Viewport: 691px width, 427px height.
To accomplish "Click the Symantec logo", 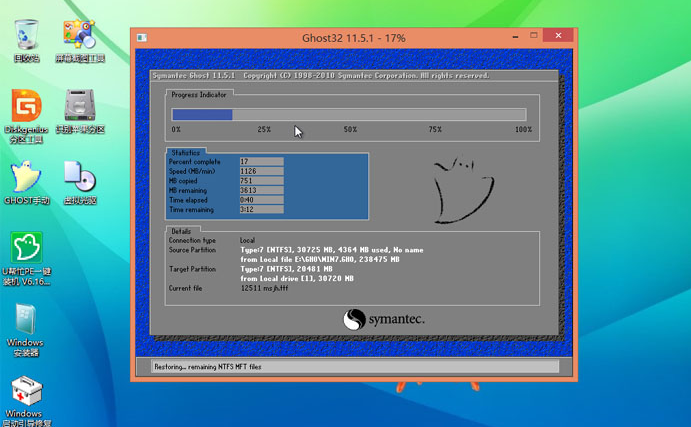I will [x=384, y=319].
